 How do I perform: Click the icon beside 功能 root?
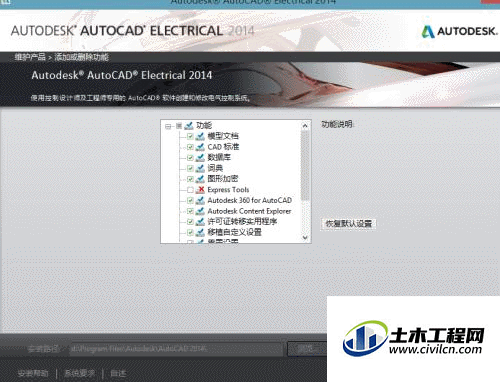[189, 126]
